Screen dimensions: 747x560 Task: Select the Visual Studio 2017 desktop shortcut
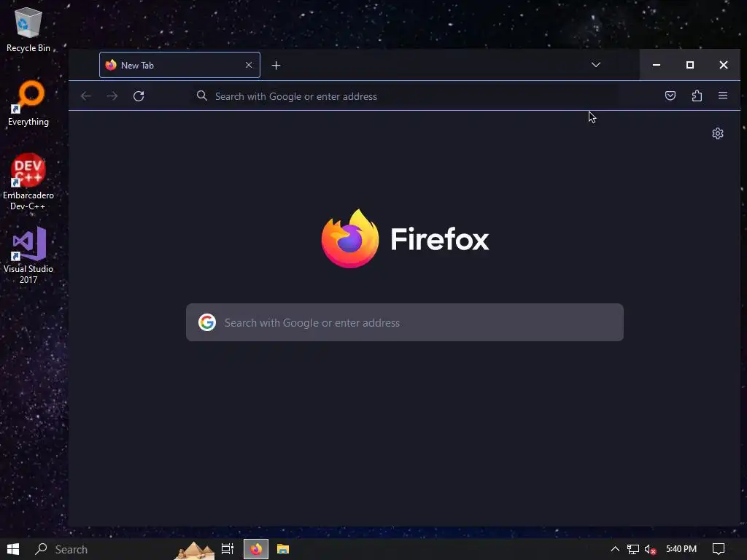click(x=28, y=256)
